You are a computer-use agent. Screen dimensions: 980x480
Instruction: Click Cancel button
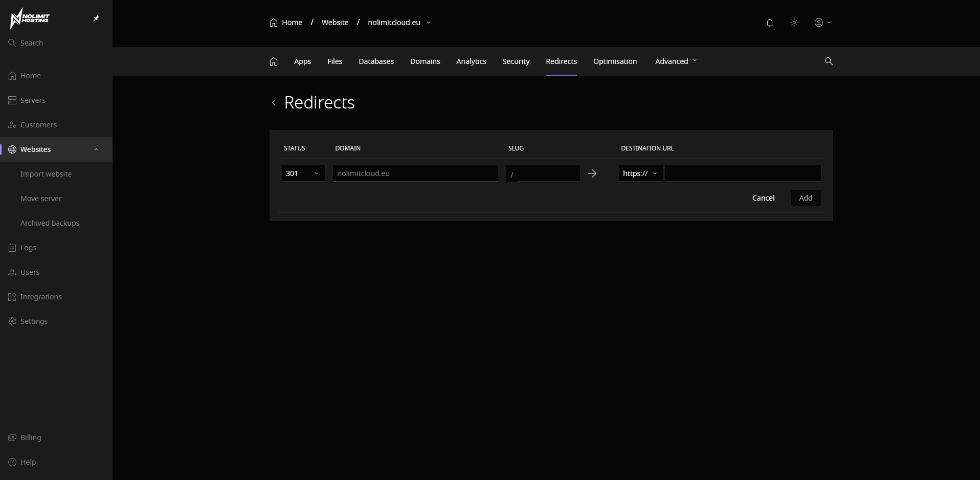pos(764,198)
